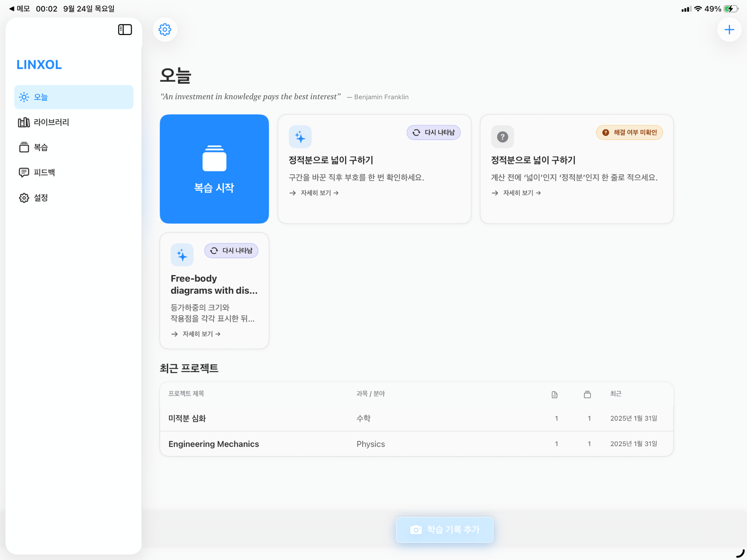Go to 복습 in the sidebar
The width and height of the screenshot is (747, 560).
coord(74,148)
